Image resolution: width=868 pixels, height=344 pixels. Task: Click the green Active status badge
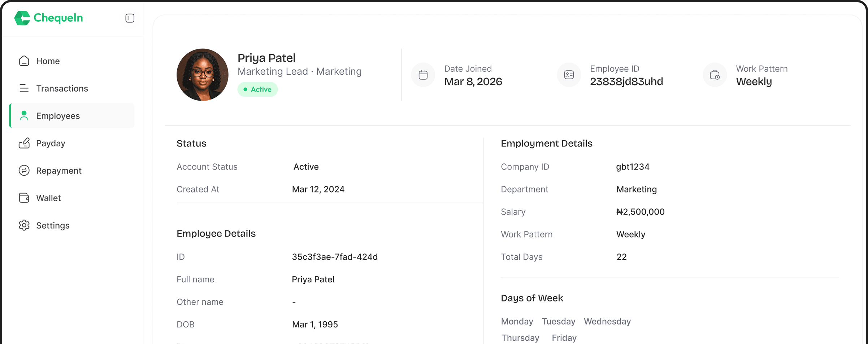coord(257,89)
